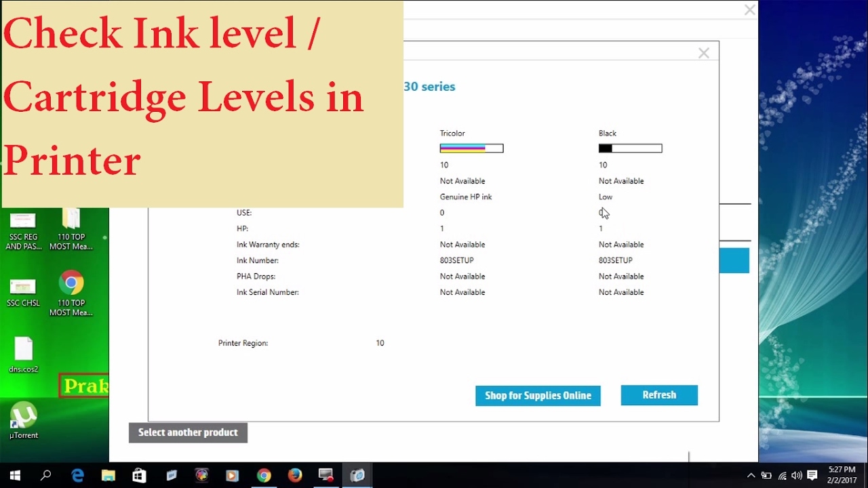Click the 'Ink Warranty ends:' label
The image size is (868, 488).
click(x=268, y=245)
